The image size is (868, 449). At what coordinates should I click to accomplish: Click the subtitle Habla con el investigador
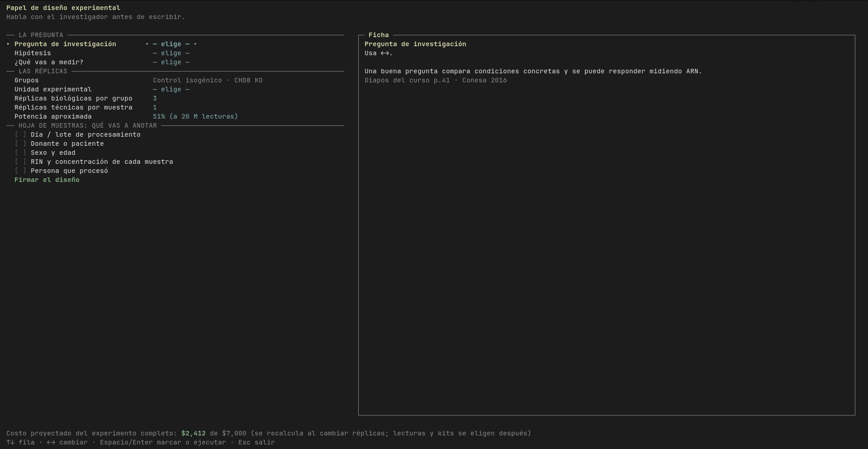[96, 17]
